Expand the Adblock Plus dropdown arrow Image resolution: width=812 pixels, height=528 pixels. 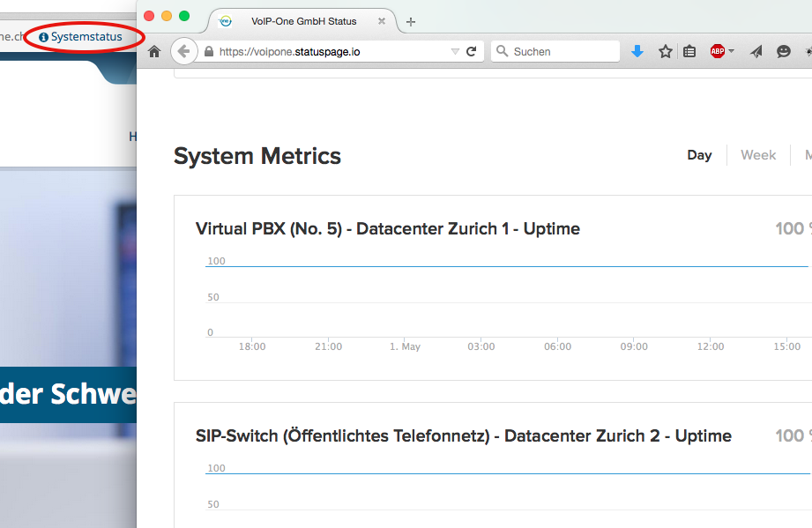coord(731,51)
